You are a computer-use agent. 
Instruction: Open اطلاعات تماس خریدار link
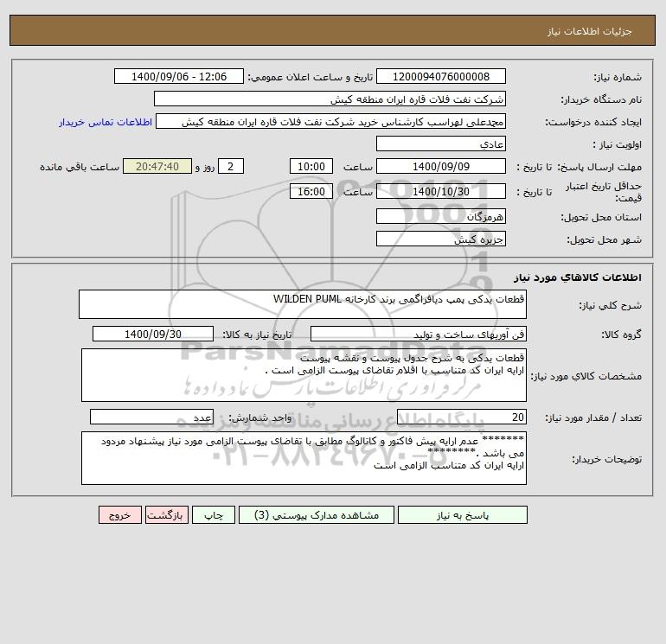[106, 122]
